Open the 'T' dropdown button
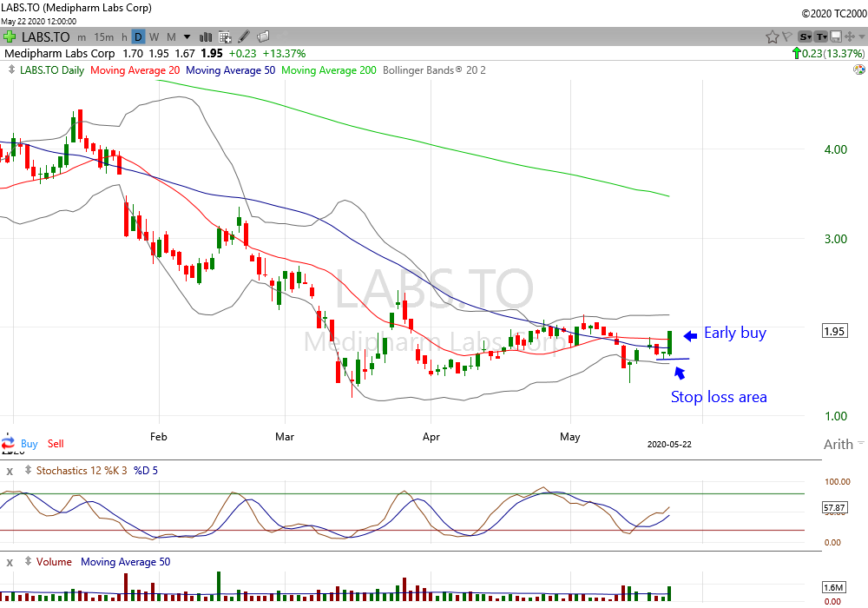 pyautogui.click(x=821, y=37)
